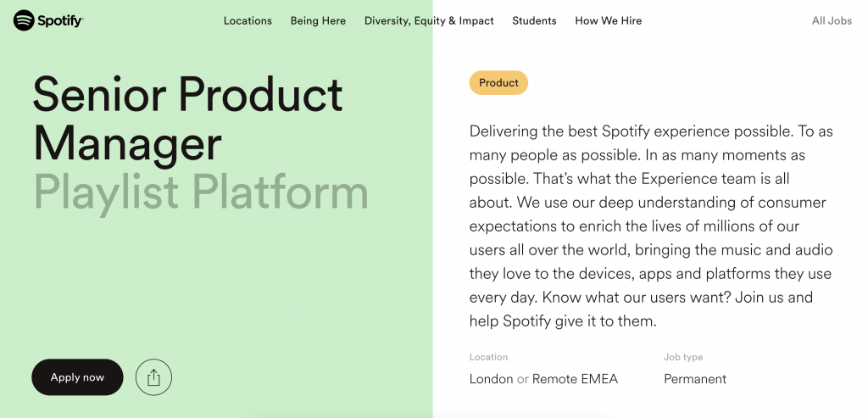
Task: Click the Playlist Platform subtitle text
Action: point(201,192)
